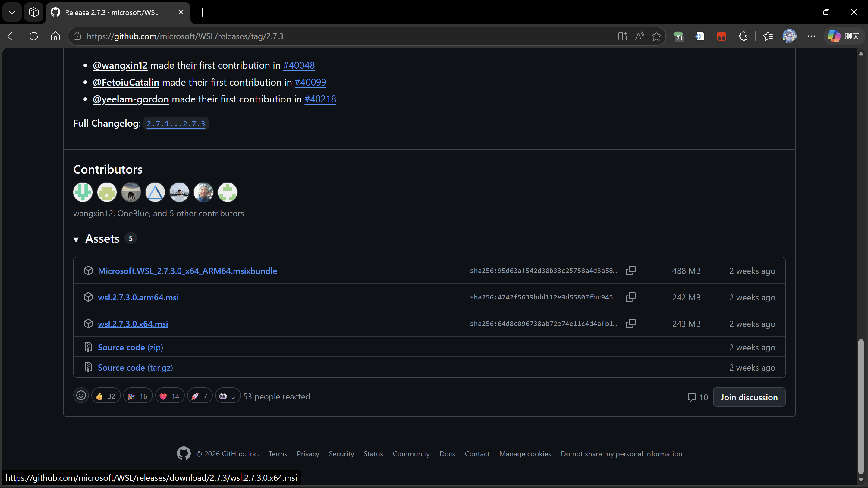Open the sixth contributor avatar with glasses
The height and width of the screenshot is (488, 868).
pyautogui.click(x=203, y=192)
